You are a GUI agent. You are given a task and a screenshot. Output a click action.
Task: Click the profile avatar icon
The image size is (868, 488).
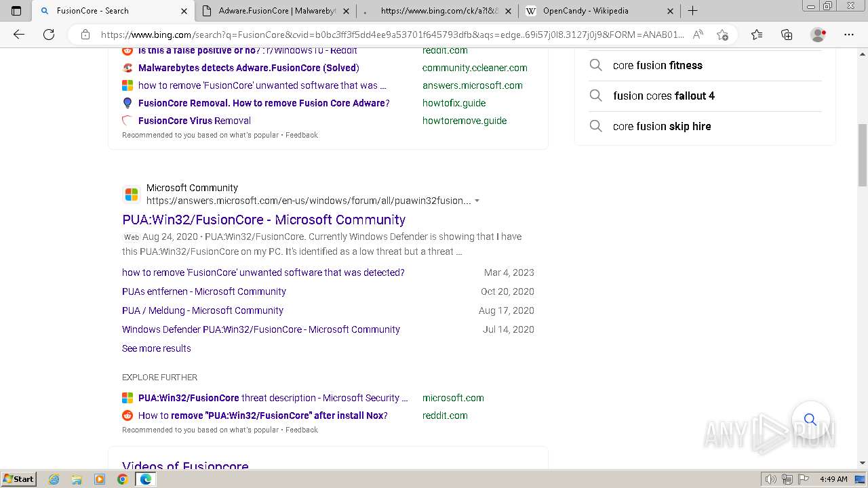tap(818, 35)
